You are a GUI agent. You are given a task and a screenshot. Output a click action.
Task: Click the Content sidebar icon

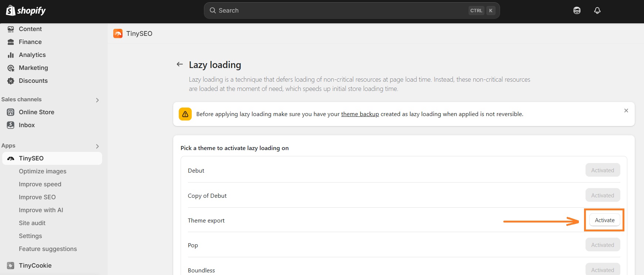(x=11, y=29)
